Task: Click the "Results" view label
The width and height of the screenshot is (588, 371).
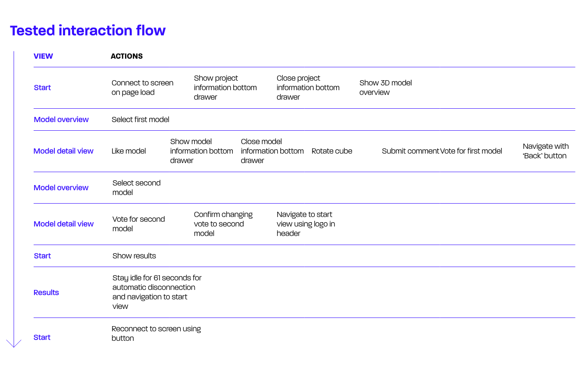Action: [46, 292]
